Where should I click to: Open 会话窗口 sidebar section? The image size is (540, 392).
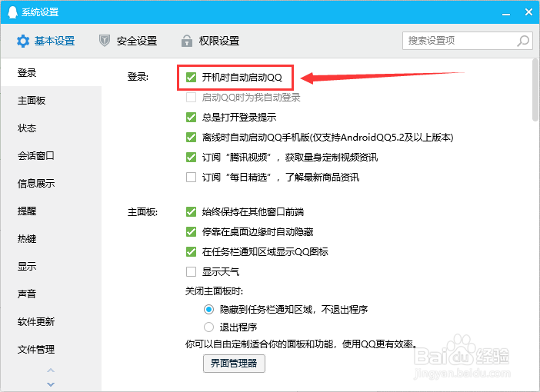click(51, 156)
